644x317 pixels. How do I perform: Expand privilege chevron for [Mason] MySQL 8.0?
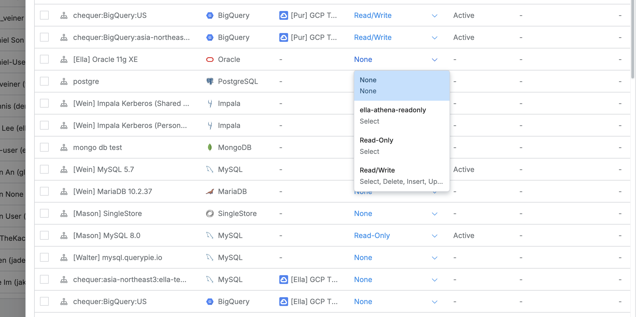(435, 236)
